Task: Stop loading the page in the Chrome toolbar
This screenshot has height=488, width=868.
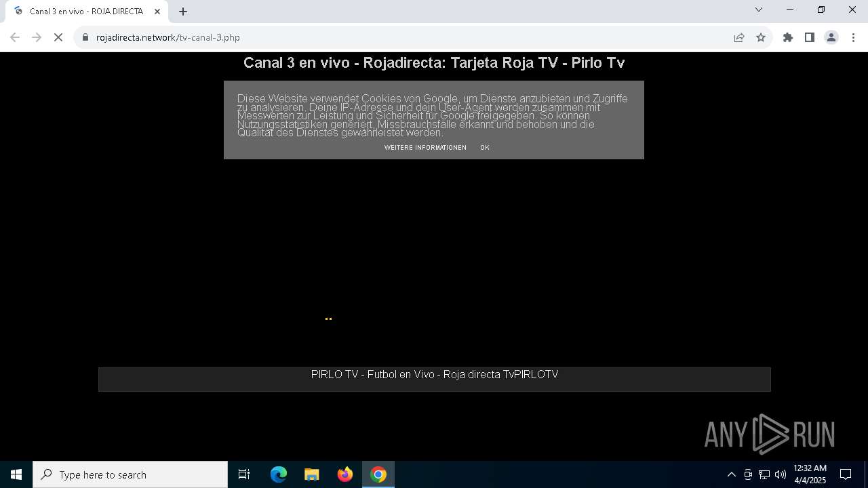Action: 58,37
